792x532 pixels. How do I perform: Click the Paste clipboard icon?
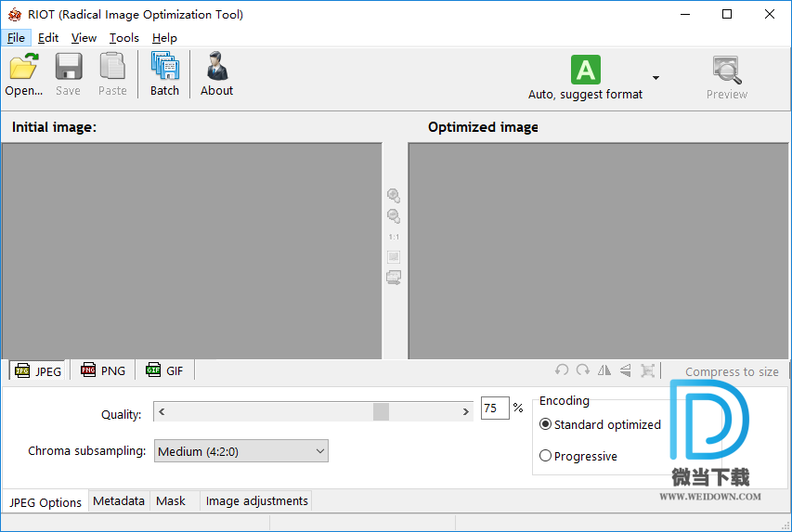(112, 66)
